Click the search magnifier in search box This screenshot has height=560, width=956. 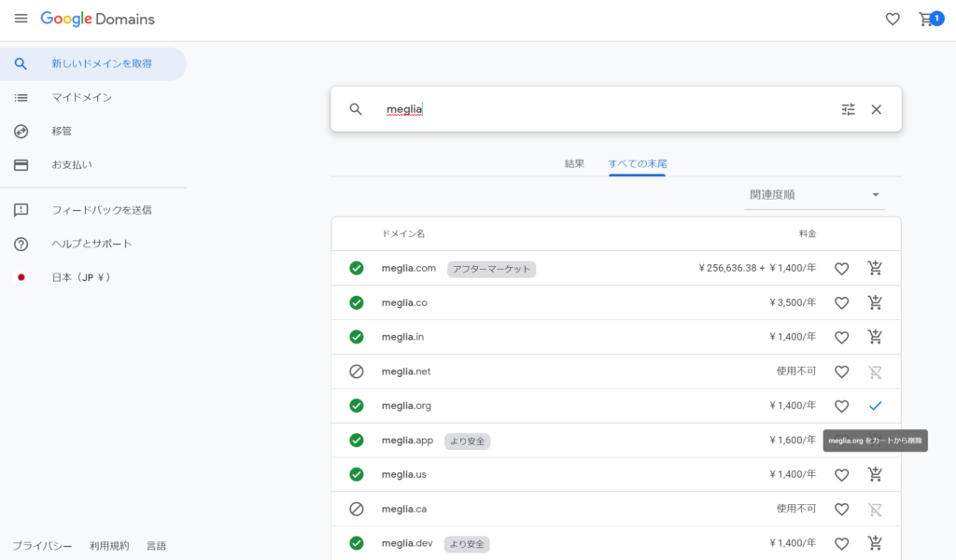coord(356,109)
